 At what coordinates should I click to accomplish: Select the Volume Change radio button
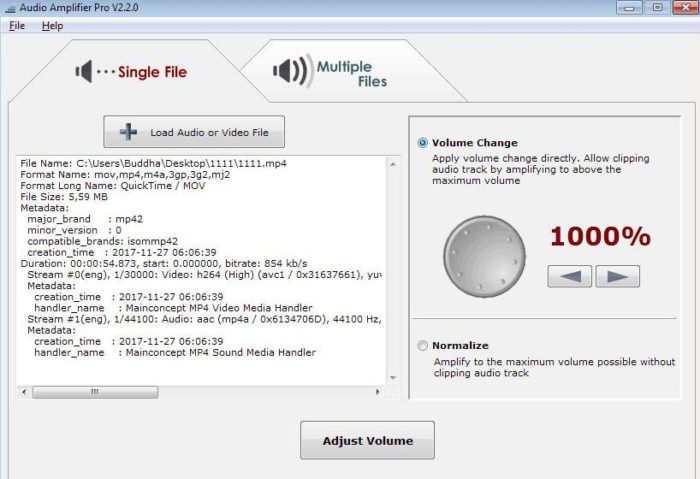click(423, 143)
